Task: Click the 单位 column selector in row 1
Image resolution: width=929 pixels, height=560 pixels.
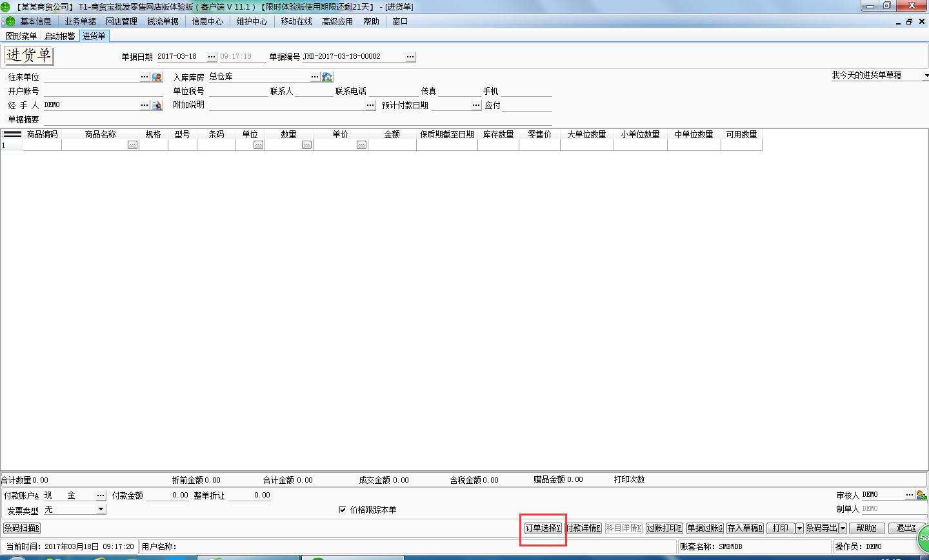Action: [x=257, y=145]
